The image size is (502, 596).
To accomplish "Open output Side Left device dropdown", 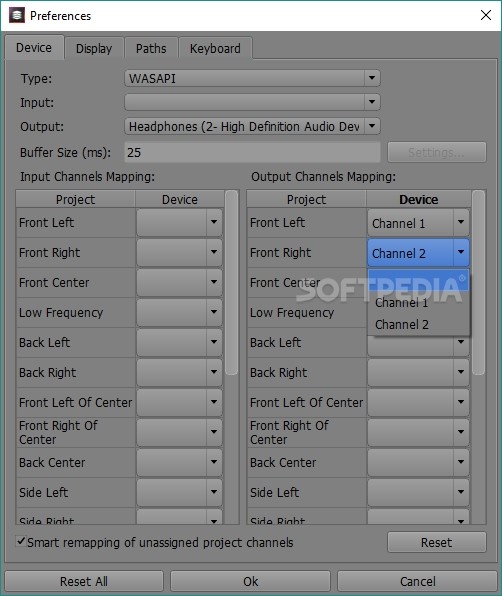I will tap(418, 492).
